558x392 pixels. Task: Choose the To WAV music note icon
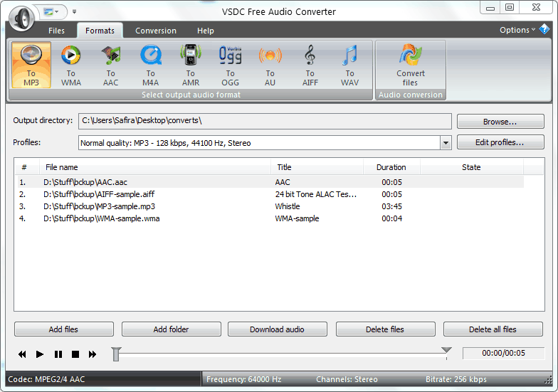[x=350, y=65]
